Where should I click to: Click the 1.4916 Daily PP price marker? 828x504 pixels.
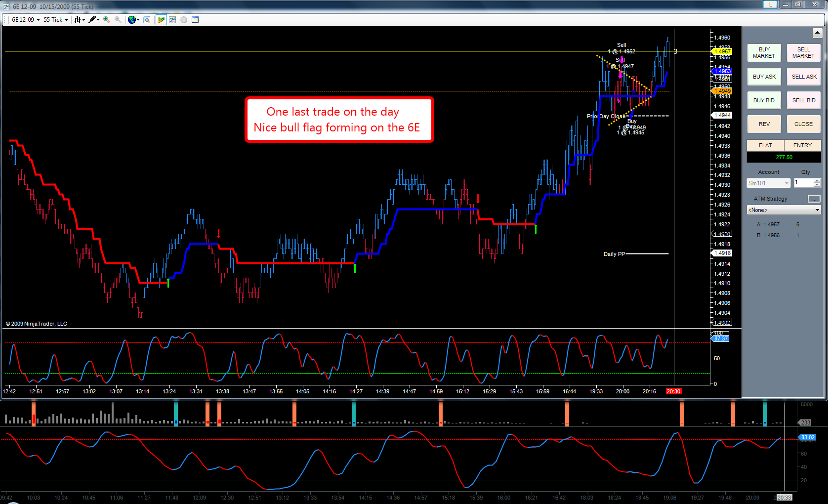pyautogui.click(x=722, y=253)
